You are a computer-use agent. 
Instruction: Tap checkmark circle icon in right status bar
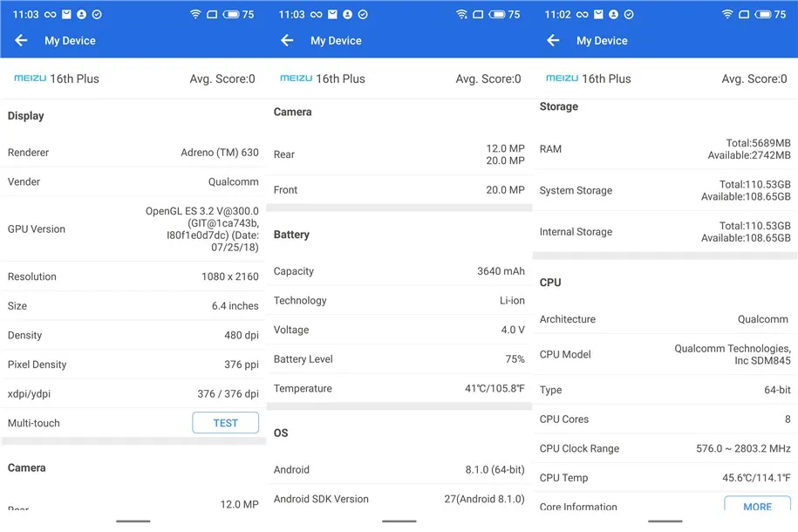tap(629, 14)
